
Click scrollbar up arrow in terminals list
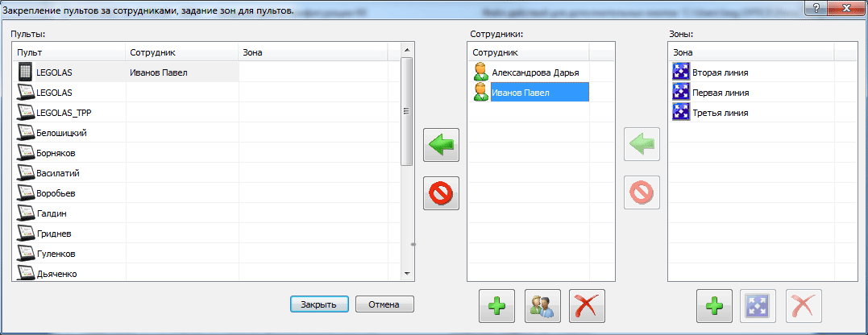tap(407, 50)
